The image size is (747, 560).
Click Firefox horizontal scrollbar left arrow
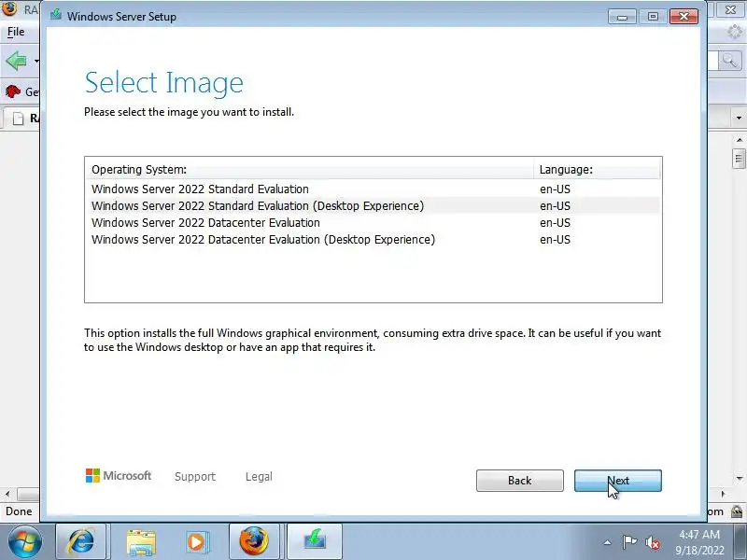(x=7, y=494)
